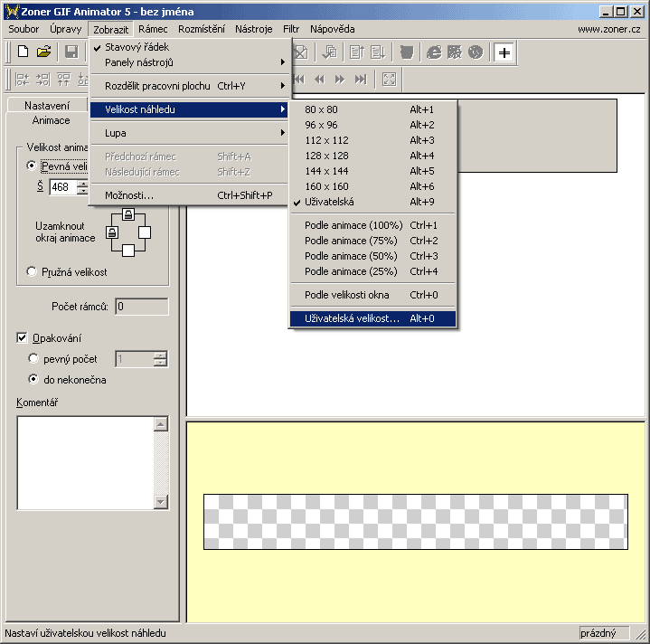The image size is (650, 644).
Task: Step to next frame playback button
Action: coord(340,80)
